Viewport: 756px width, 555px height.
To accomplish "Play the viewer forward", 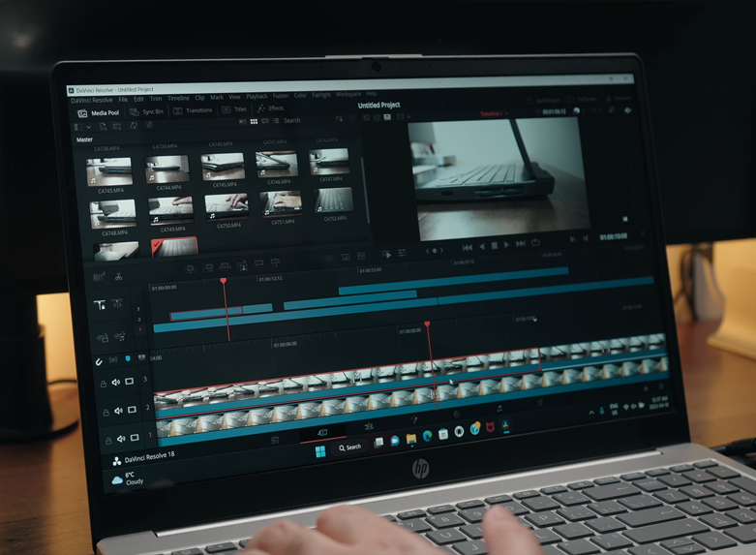I will tap(506, 245).
